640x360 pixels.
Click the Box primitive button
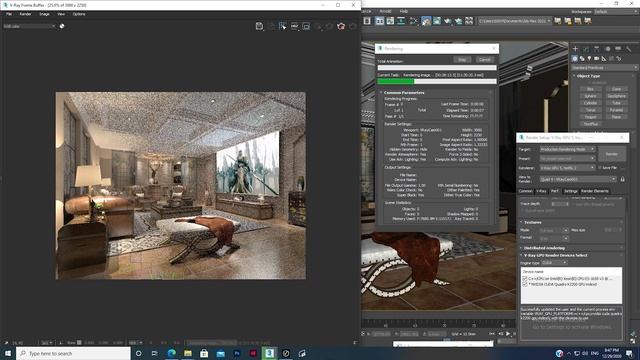[x=590, y=89]
